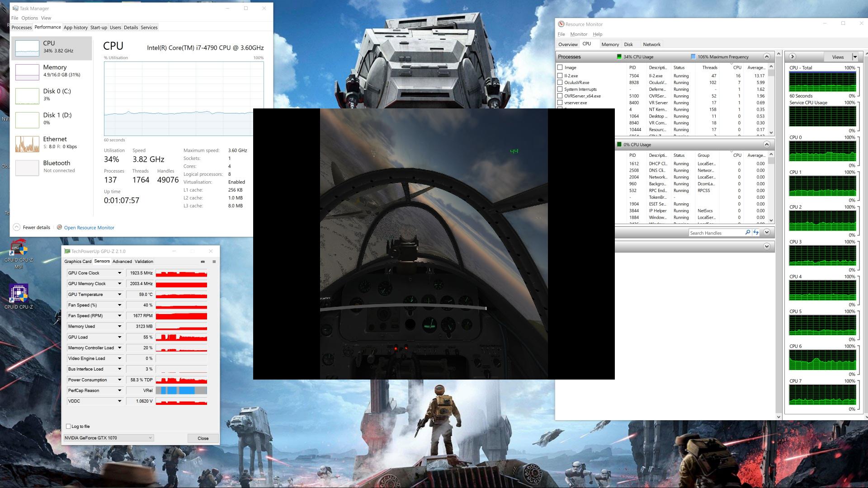Viewport: 868px width, 488px height.
Task: Click the Views button in Resource Monitor
Action: [838, 57]
